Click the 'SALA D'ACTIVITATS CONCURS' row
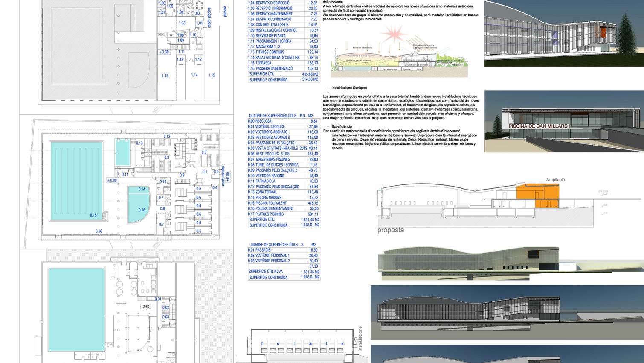This screenshot has height=363, width=644. tap(283, 58)
